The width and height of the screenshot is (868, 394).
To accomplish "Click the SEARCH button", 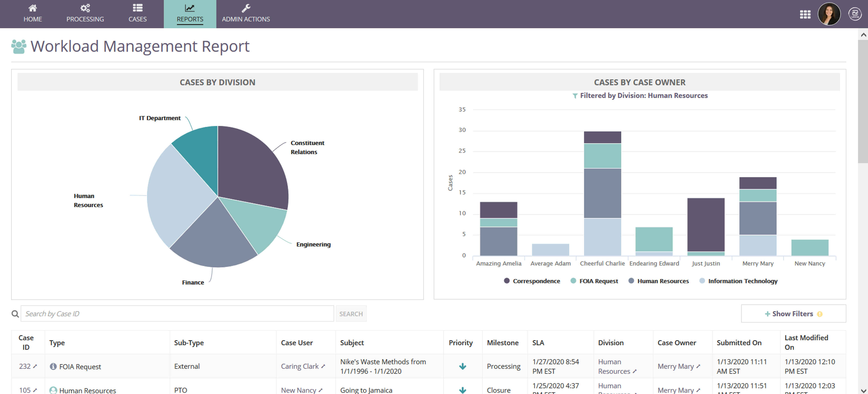I will pos(351,314).
